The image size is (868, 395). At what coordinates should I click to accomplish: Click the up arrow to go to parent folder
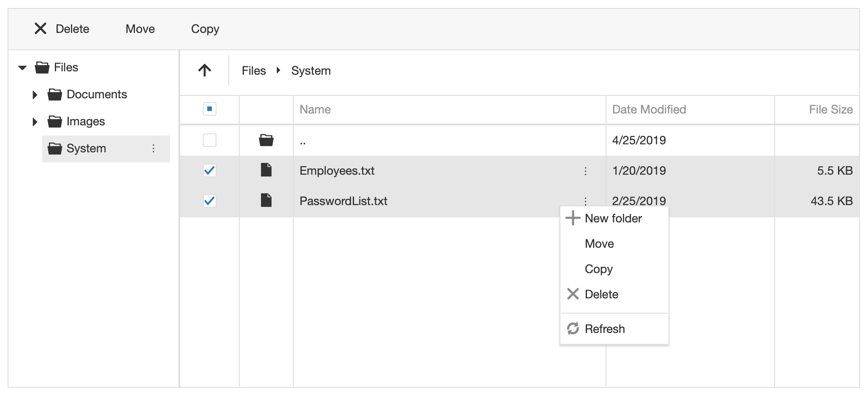pos(204,70)
